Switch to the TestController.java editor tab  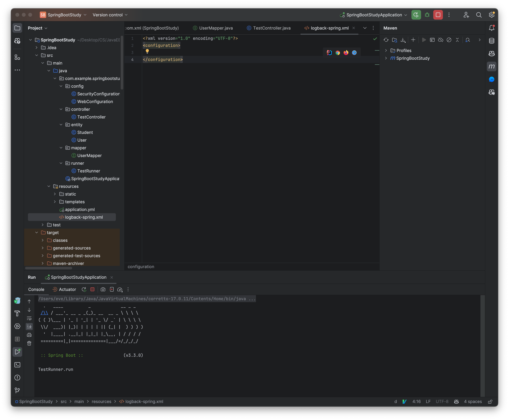(269, 28)
